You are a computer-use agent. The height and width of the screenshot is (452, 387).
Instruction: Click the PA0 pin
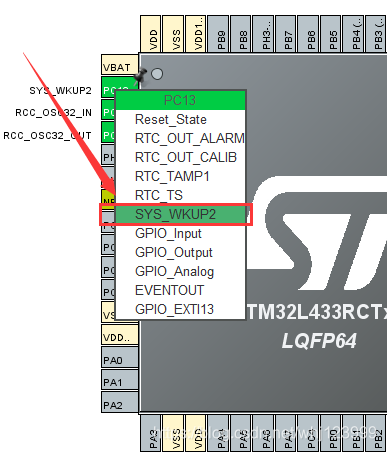pos(120,357)
